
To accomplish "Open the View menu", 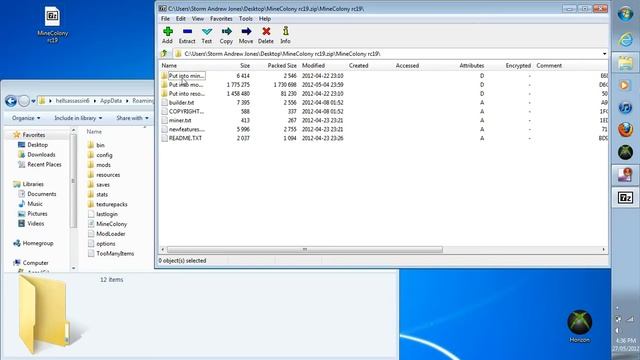I will pyautogui.click(x=198, y=19).
